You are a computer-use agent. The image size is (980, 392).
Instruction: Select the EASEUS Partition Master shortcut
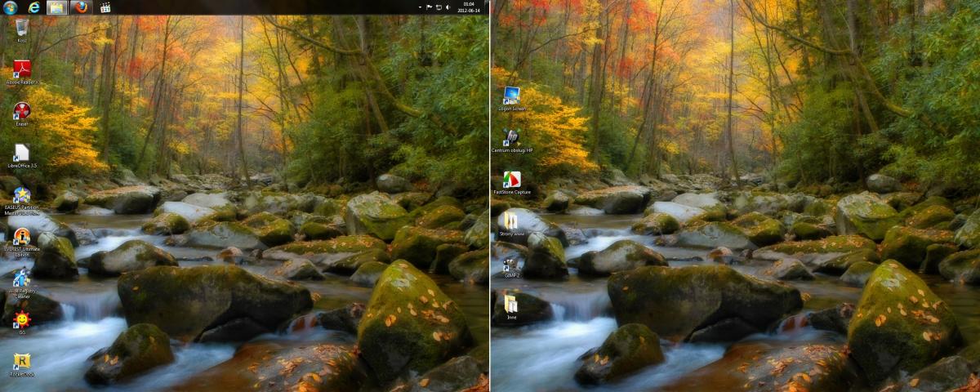[x=22, y=201]
